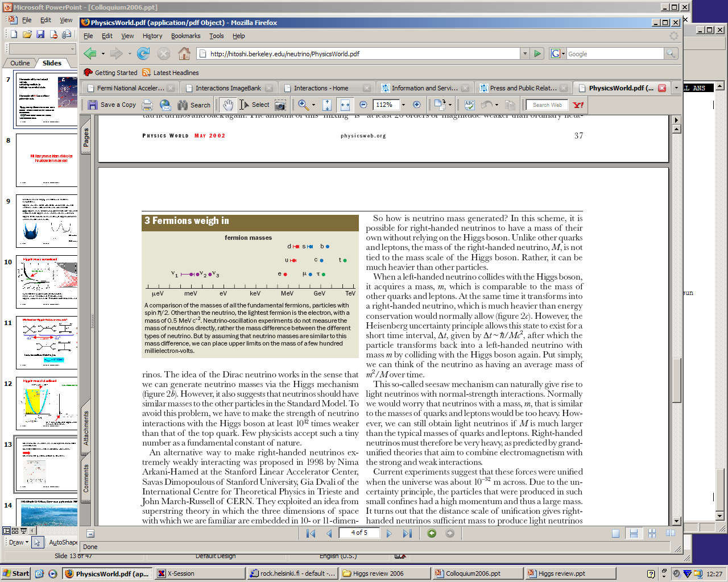Click the Yahoo search icon

point(578,105)
